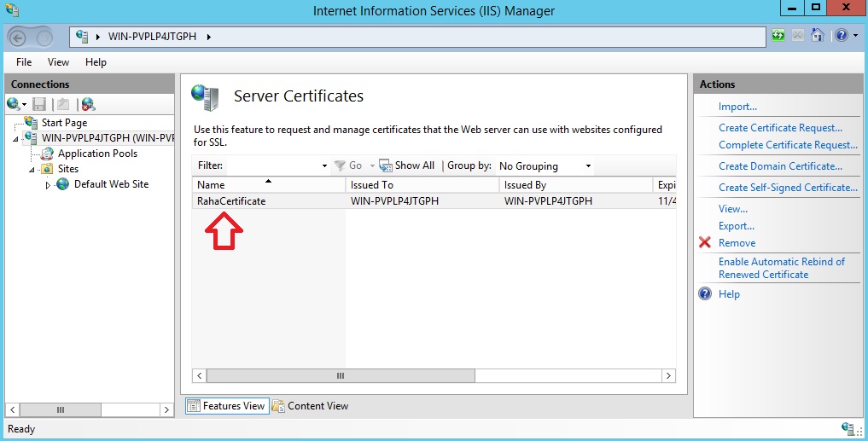Open the Filter dropdown arrow
Screen dimensions: 868x441
[324, 166]
